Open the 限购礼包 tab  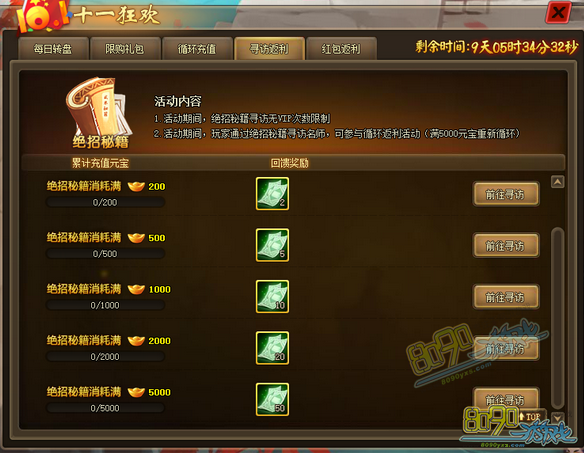pyautogui.click(x=125, y=48)
